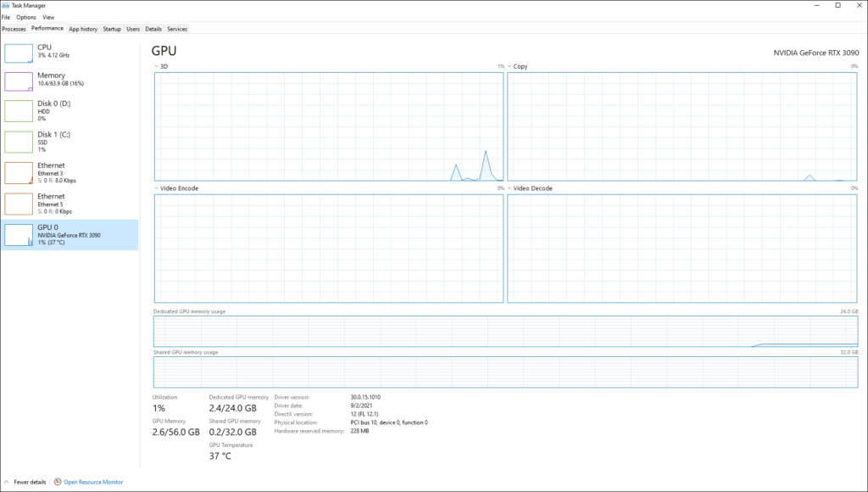The image size is (868, 492).
Task: Open the View menu
Action: click(47, 16)
